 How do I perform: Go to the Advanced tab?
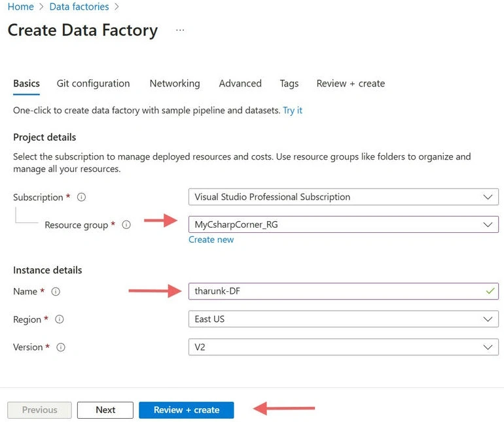(240, 84)
